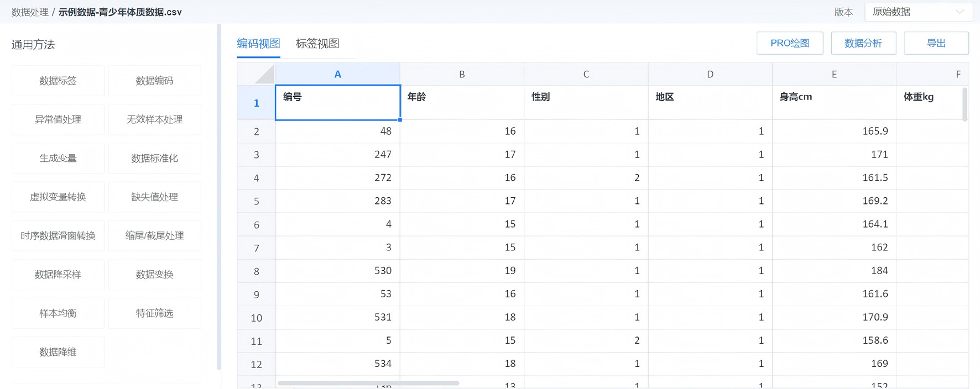Choose 数据标准化
The height and width of the screenshot is (389, 980).
(x=155, y=158)
